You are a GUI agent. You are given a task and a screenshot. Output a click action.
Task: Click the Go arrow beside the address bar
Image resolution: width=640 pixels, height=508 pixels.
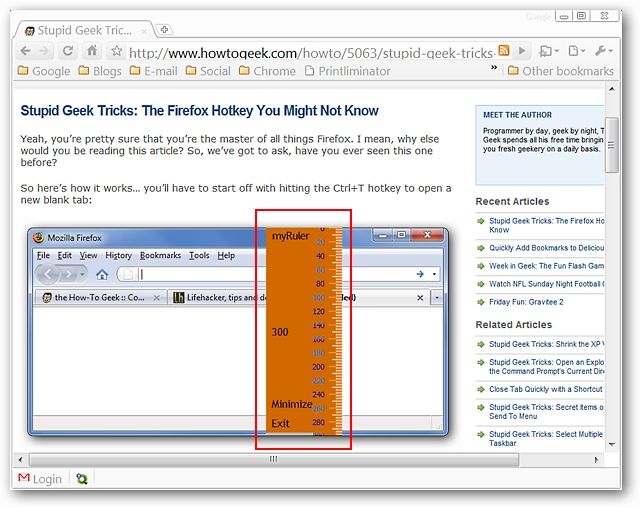522,51
